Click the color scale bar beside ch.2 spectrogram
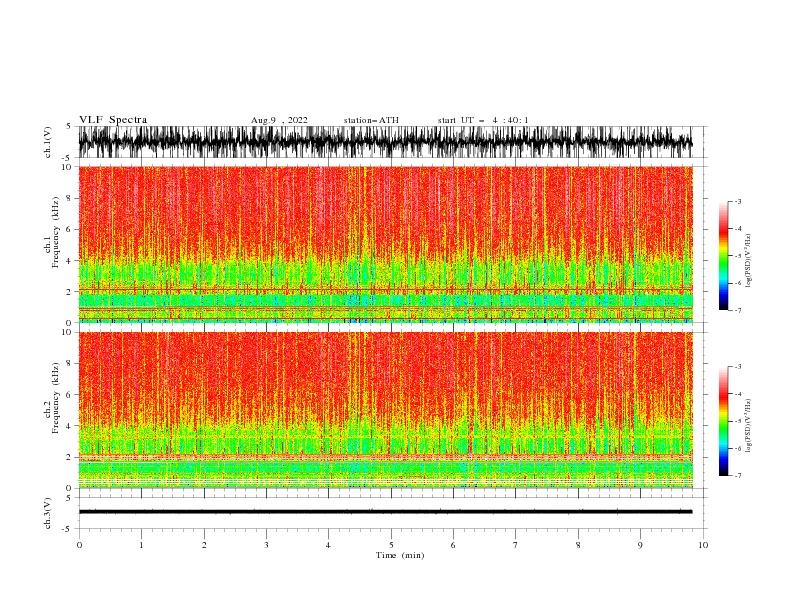This screenshot has width=792, height=612. coord(723,421)
